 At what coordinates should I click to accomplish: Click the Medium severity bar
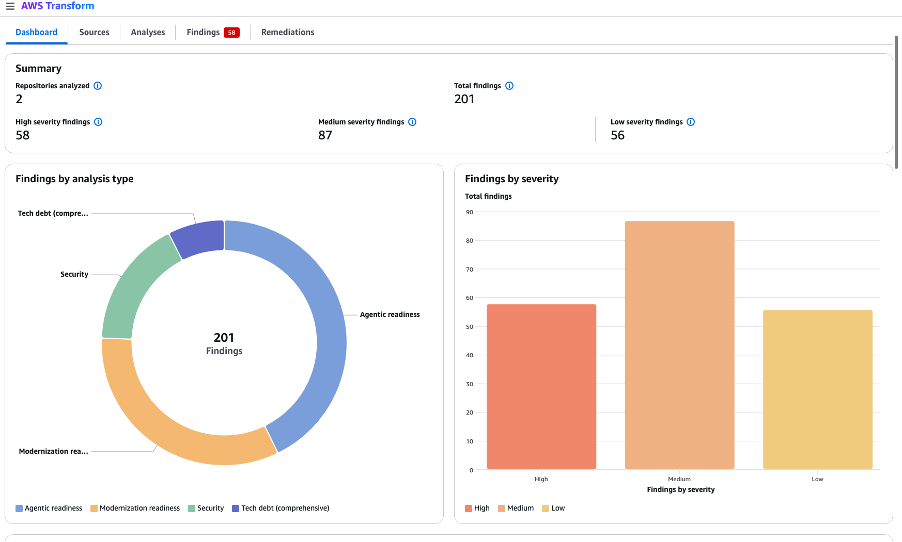pos(679,345)
